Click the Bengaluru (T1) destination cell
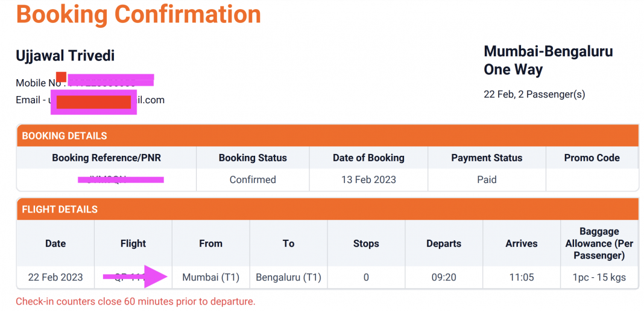The width and height of the screenshot is (644, 311). click(288, 278)
